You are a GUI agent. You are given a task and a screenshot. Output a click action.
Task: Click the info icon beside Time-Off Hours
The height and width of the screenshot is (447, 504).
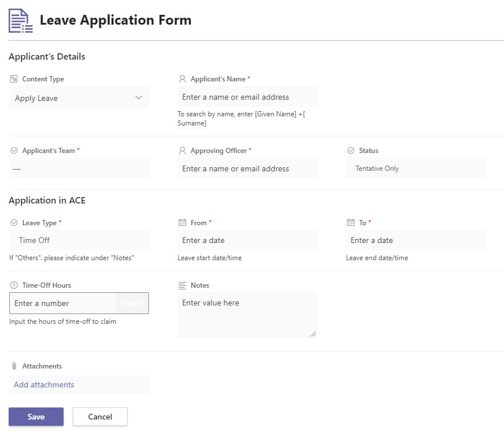click(13, 285)
